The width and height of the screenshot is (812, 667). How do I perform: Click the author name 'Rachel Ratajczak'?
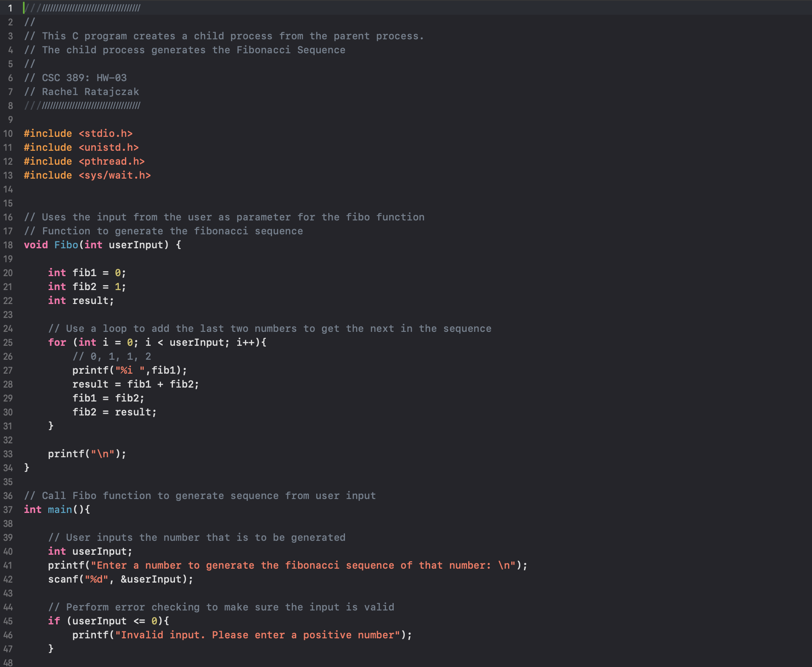[x=91, y=92]
